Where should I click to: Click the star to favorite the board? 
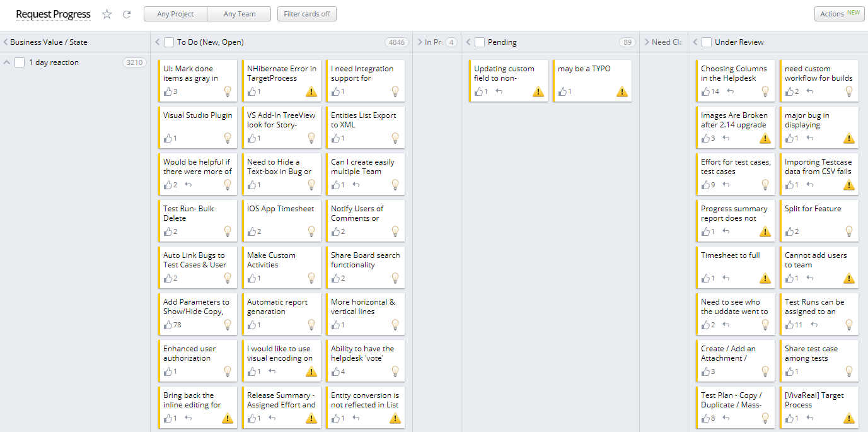107,13
